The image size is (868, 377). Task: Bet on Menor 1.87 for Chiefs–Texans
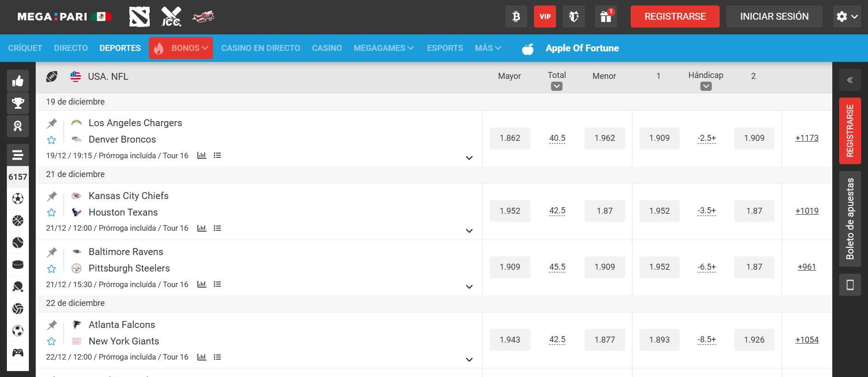click(605, 211)
